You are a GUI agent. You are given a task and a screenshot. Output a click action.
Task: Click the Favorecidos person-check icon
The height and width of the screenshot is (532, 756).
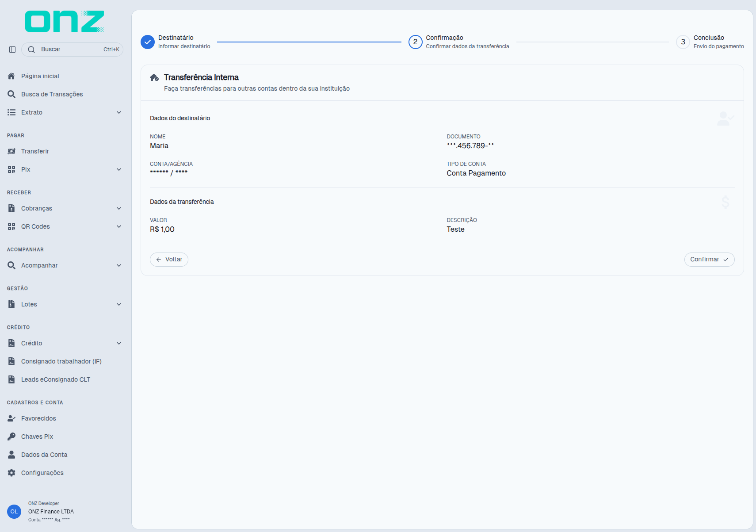11,418
